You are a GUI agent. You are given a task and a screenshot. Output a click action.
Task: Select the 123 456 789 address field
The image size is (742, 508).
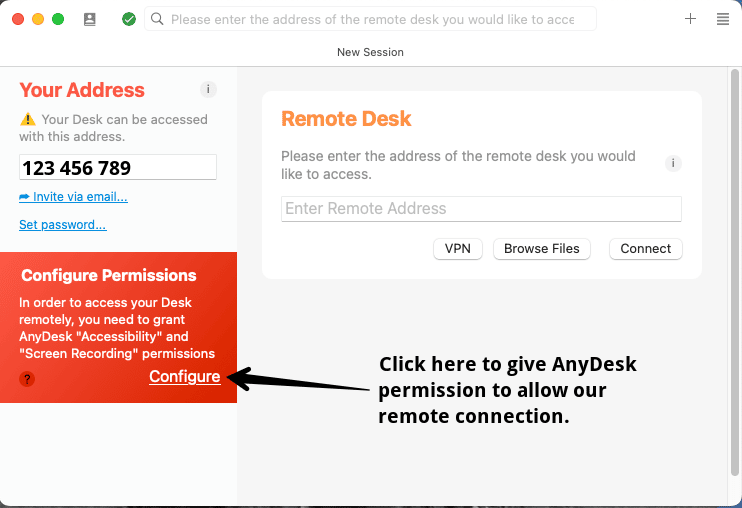point(118,167)
